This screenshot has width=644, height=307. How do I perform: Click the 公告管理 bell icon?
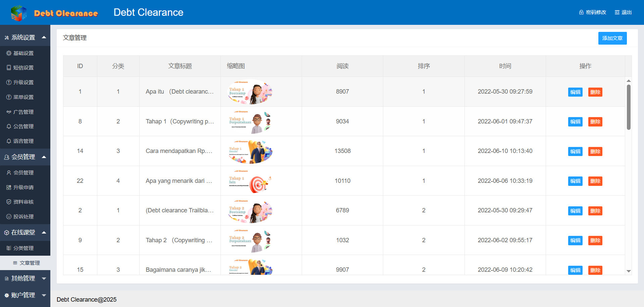pyautogui.click(x=9, y=126)
